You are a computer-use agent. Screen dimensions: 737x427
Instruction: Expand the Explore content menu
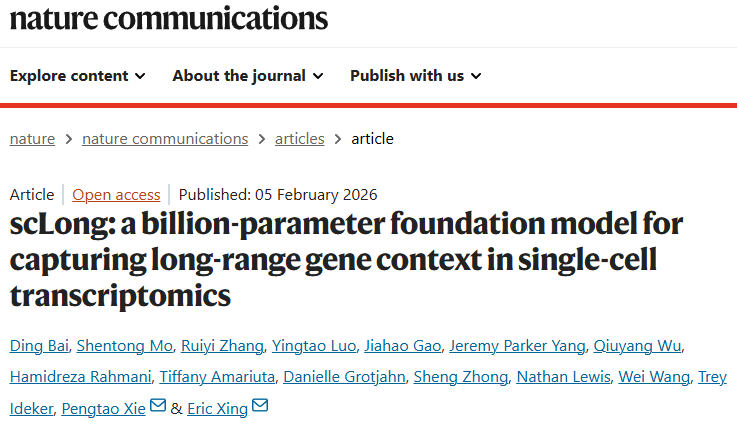click(77, 76)
